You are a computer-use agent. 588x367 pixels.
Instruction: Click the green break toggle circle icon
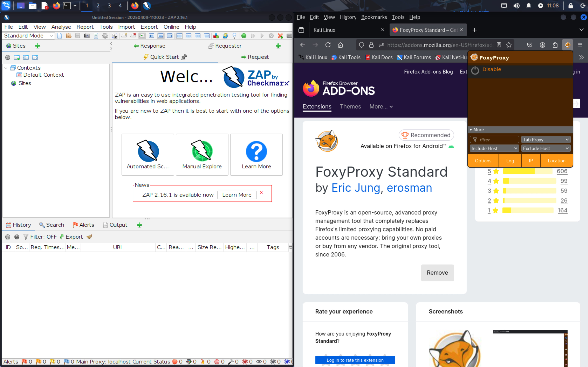pyautogui.click(x=244, y=36)
